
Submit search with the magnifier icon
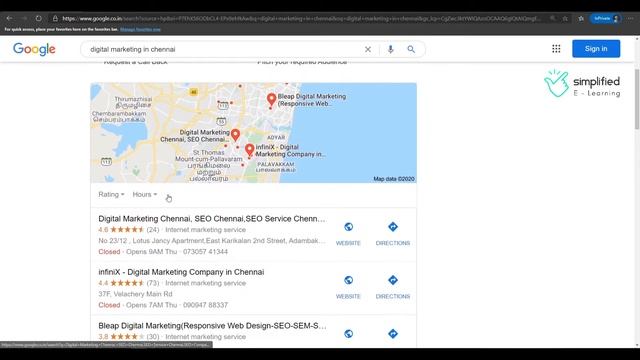coord(411,49)
